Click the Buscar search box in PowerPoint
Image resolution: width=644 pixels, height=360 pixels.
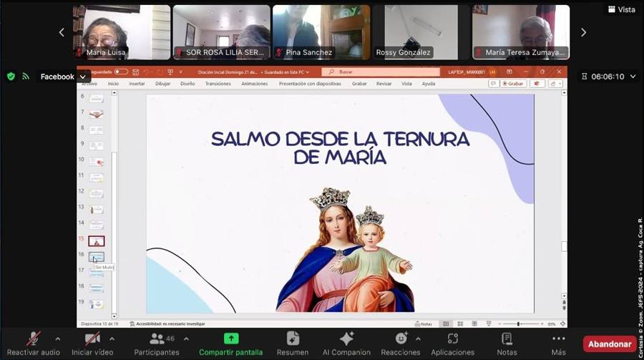(381, 72)
